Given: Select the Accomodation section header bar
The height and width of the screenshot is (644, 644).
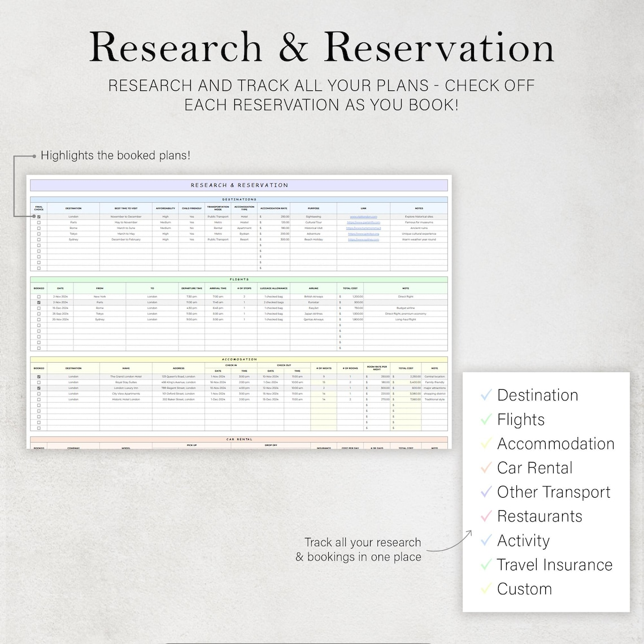Looking at the screenshot, I should [239, 359].
